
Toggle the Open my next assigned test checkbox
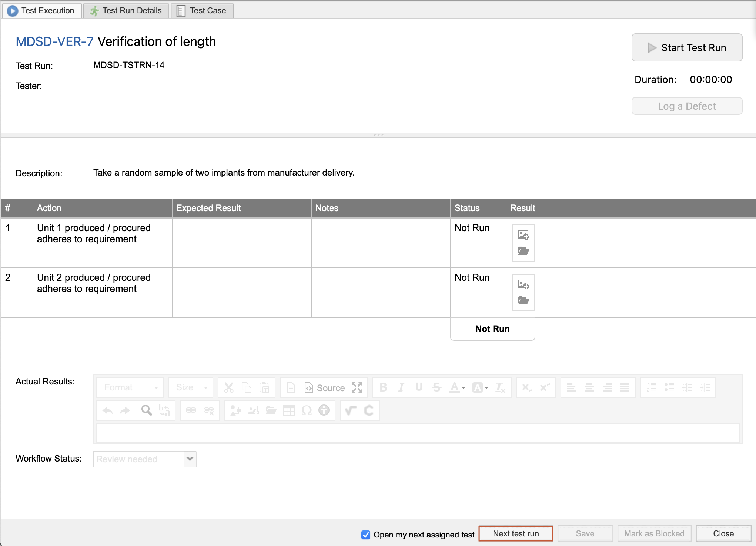click(365, 535)
